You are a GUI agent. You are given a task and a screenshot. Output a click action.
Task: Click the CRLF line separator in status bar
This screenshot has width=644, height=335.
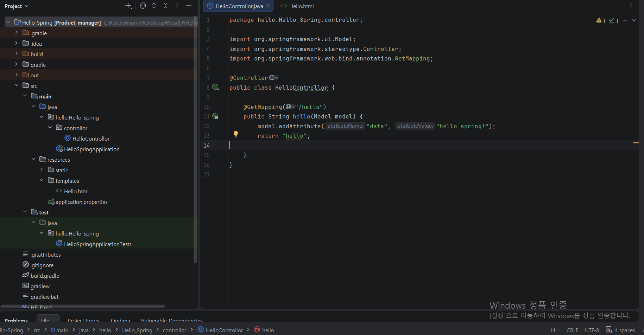coord(572,330)
